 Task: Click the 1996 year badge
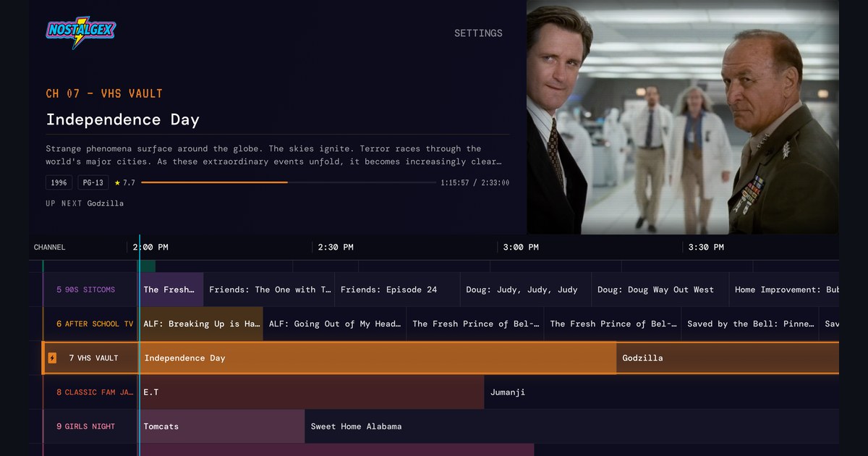[x=59, y=183]
